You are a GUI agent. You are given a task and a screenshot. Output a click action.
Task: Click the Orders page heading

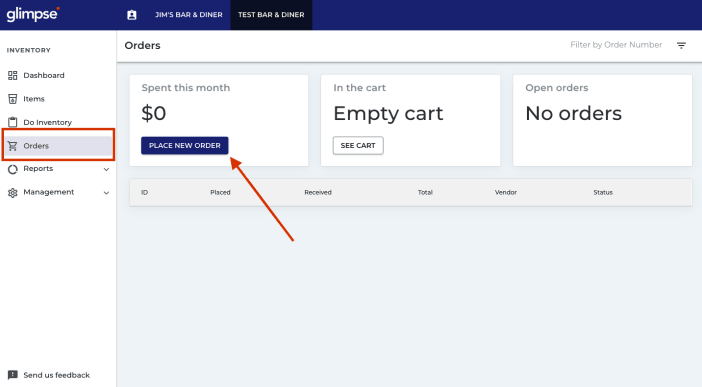tap(142, 45)
